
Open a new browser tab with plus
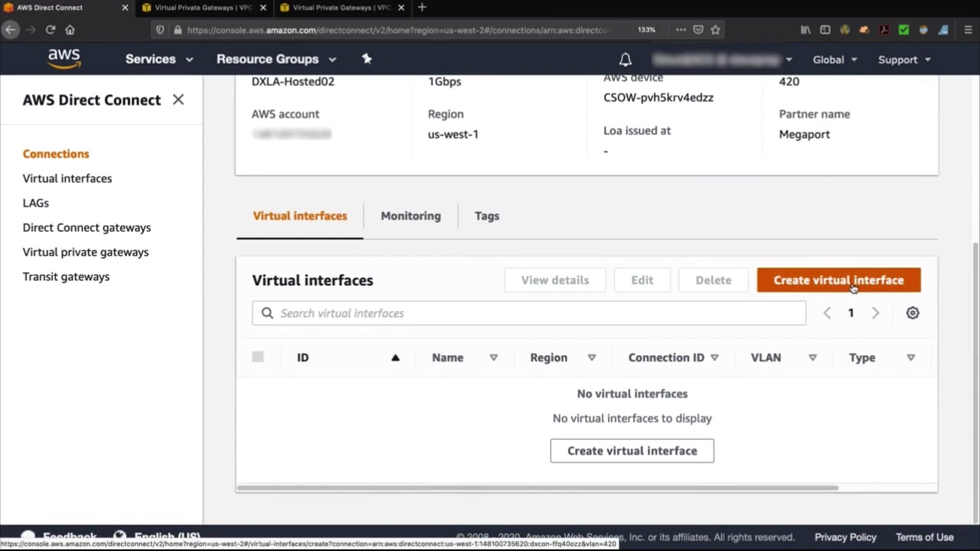[422, 8]
